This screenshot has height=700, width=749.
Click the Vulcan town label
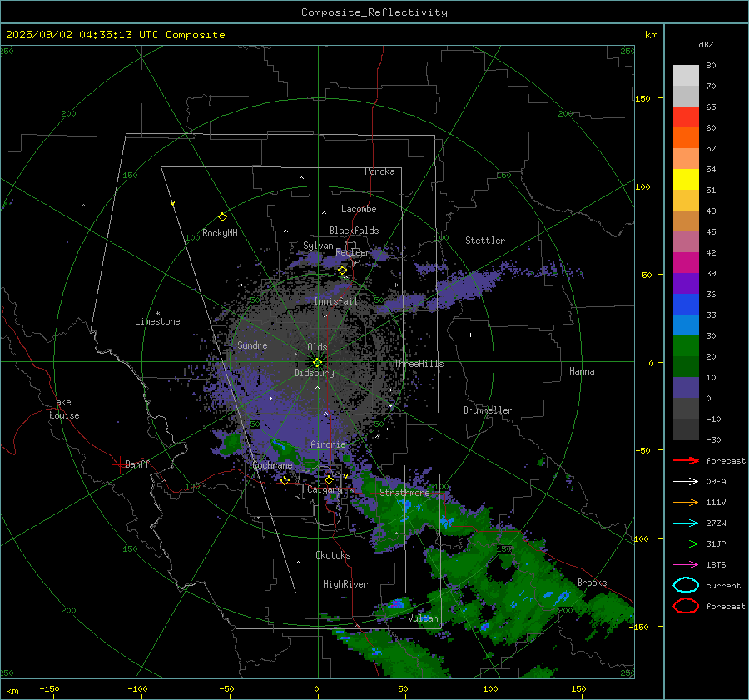(x=423, y=618)
